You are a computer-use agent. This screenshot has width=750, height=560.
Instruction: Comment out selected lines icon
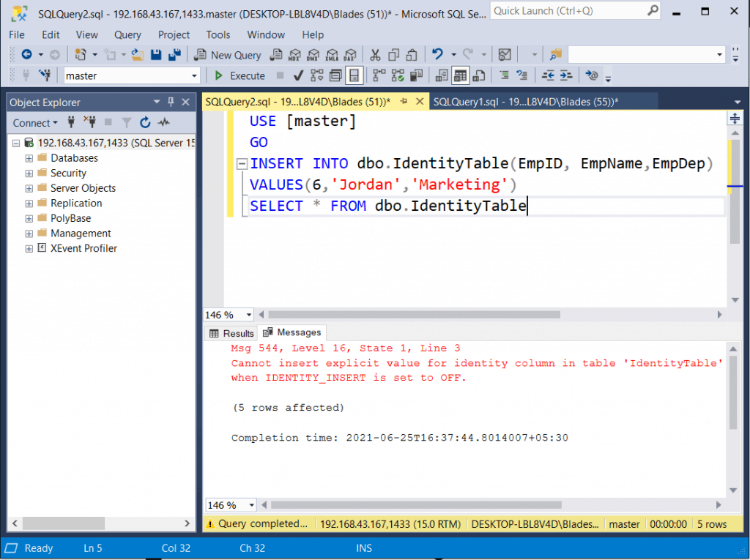505,75
